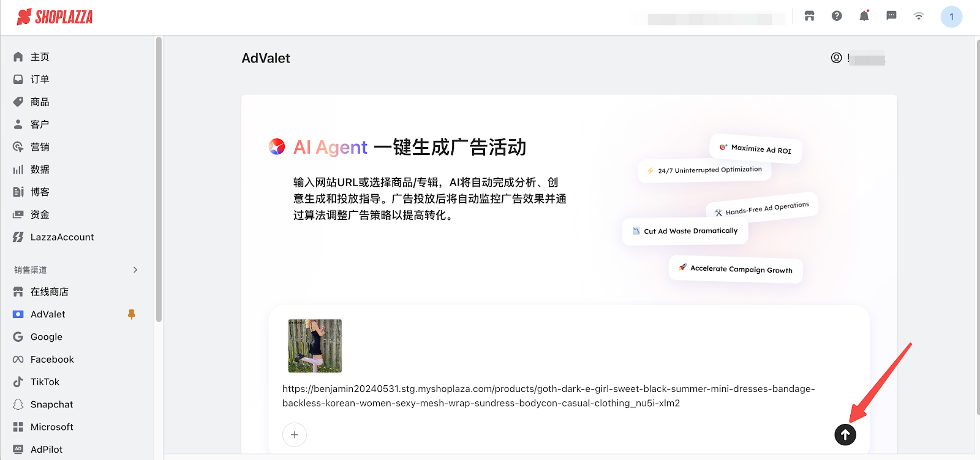Click the plus button to add content
980x460 pixels.
pyautogui.click(x=295, y=435)
